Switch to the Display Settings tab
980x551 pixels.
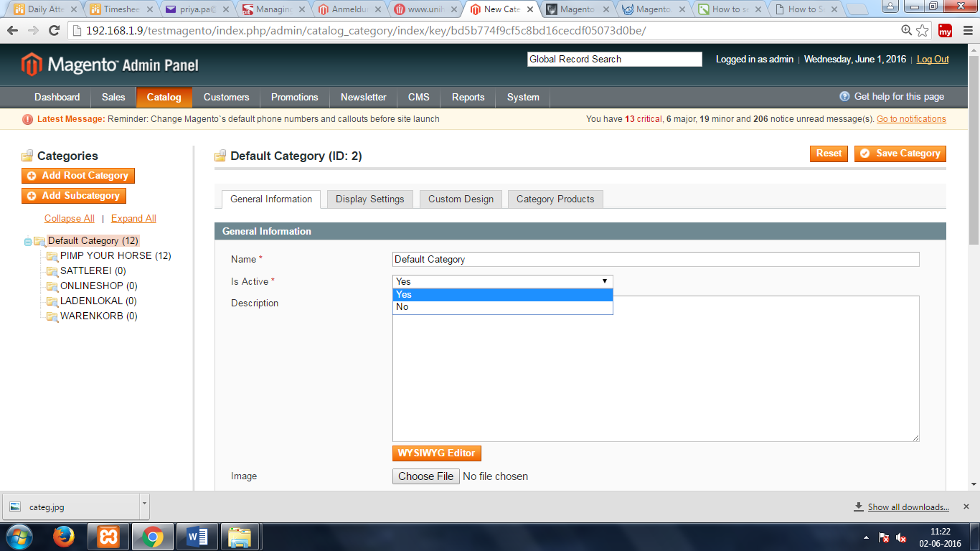point(370,199)
